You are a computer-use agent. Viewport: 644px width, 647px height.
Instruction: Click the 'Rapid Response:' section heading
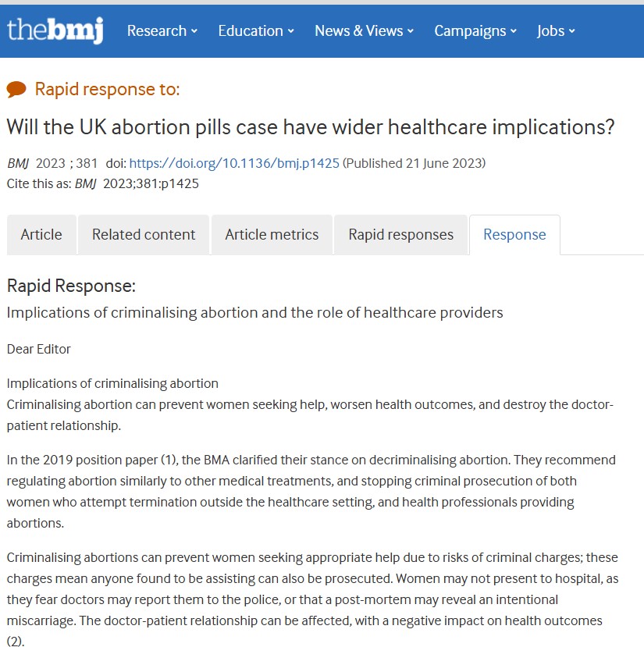(71, 286)
